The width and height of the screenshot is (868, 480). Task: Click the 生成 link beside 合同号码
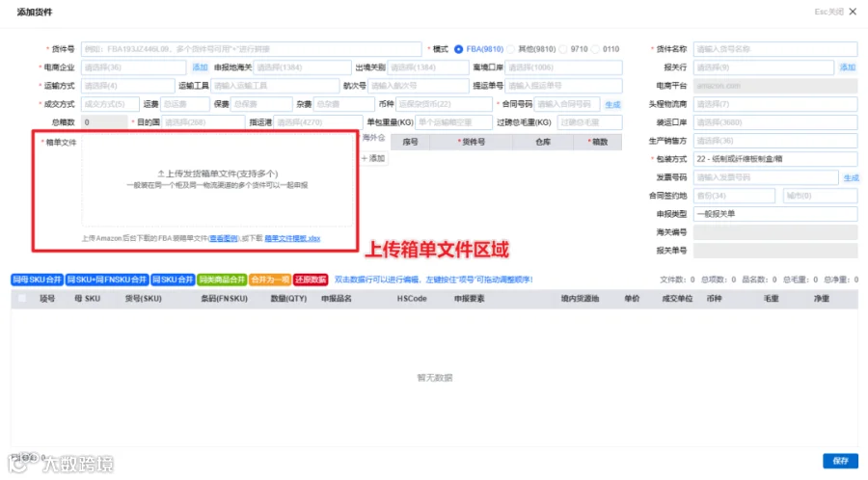(x=612, y=104)
